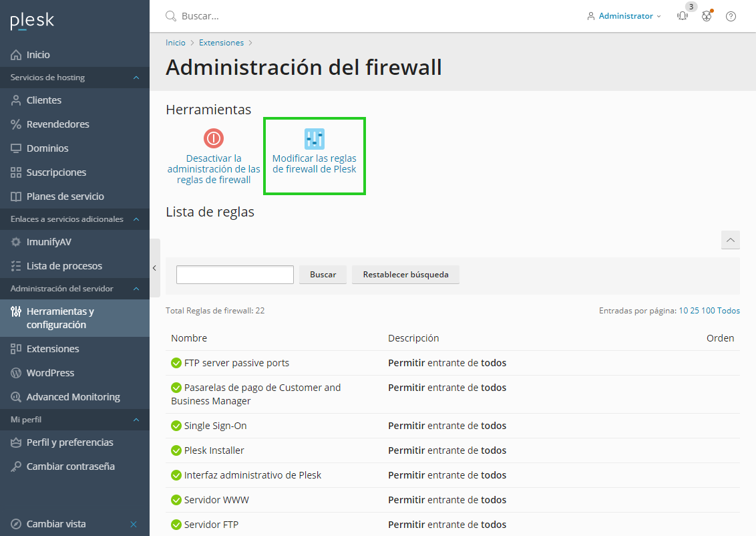The image size is (756, 536).
Task: Click Modificar las reglas de firewall icon
Action: click(x=315, y=139)
